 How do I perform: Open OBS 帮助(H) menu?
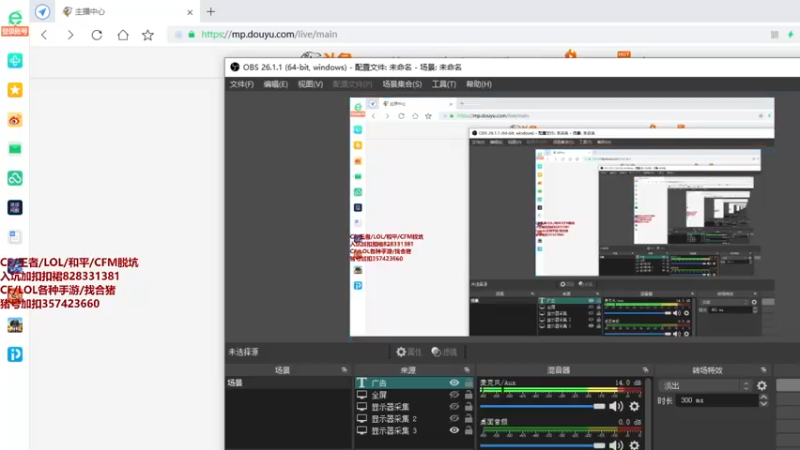[479, 84]
